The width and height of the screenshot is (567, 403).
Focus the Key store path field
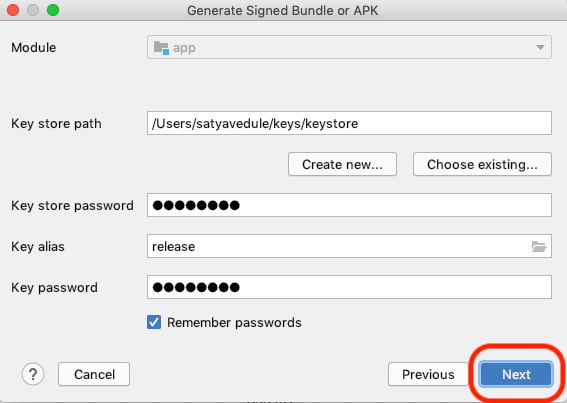349,123
